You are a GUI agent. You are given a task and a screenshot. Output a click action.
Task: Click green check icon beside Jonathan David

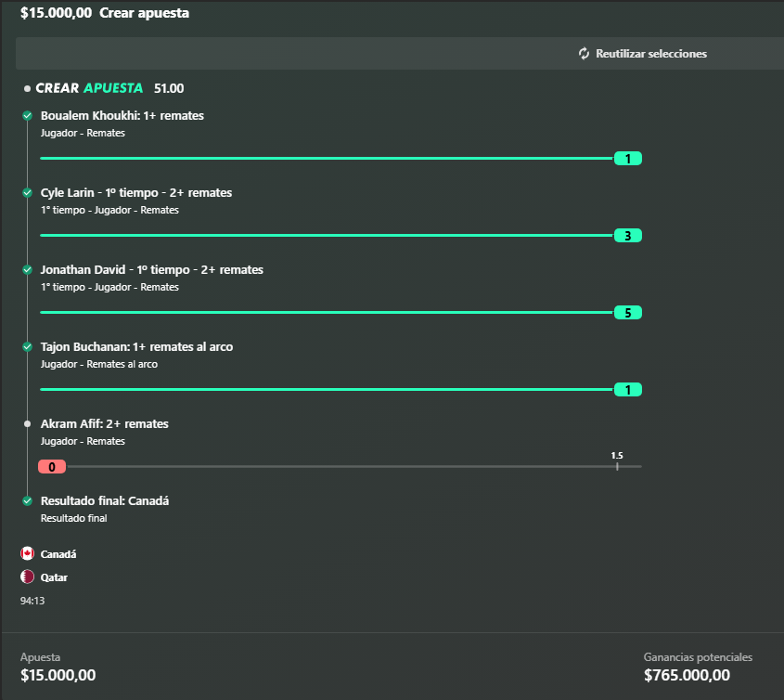click(x=28, y=269)
